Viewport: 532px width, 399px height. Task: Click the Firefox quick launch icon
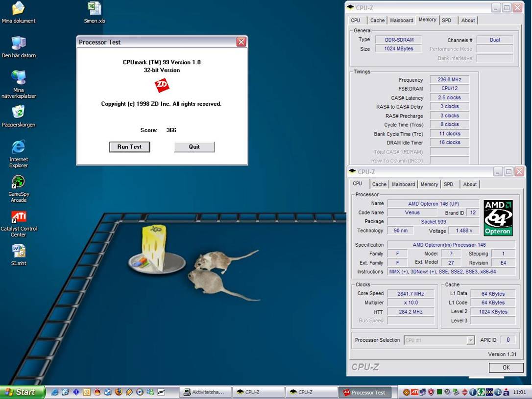pyautogui.click(x=119, y=392)
